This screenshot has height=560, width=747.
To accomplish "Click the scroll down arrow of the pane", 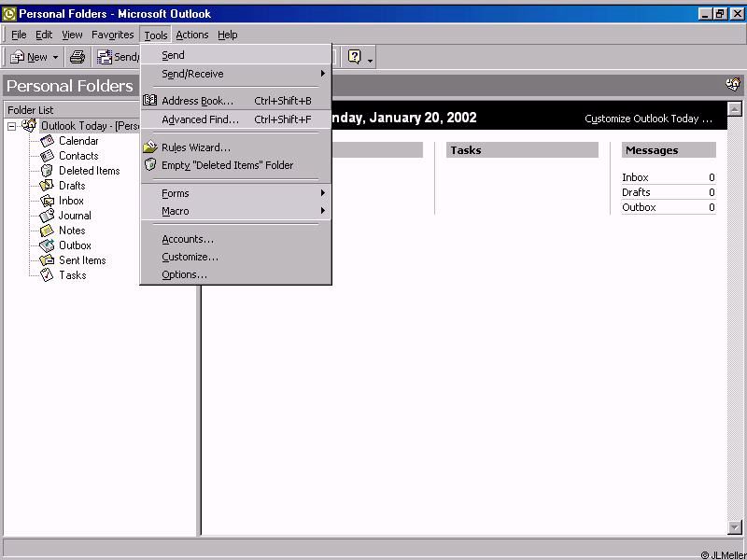I will click(x=735, y=527).
